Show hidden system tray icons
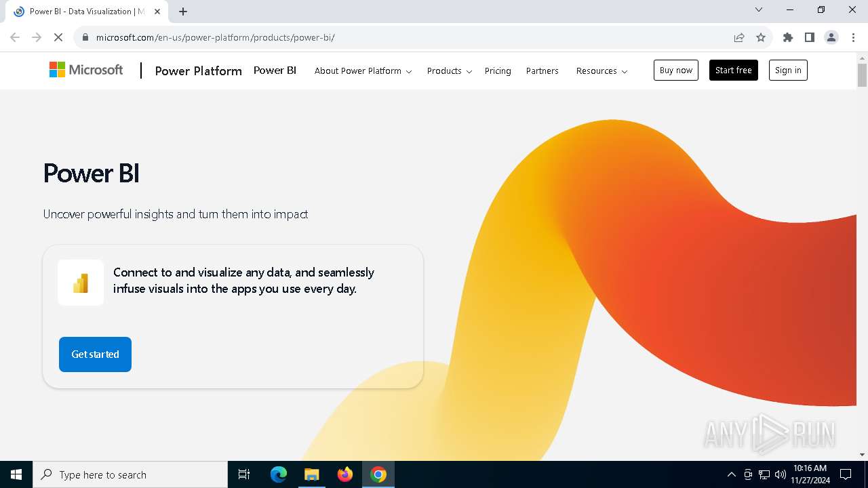 tap(732, 474)
